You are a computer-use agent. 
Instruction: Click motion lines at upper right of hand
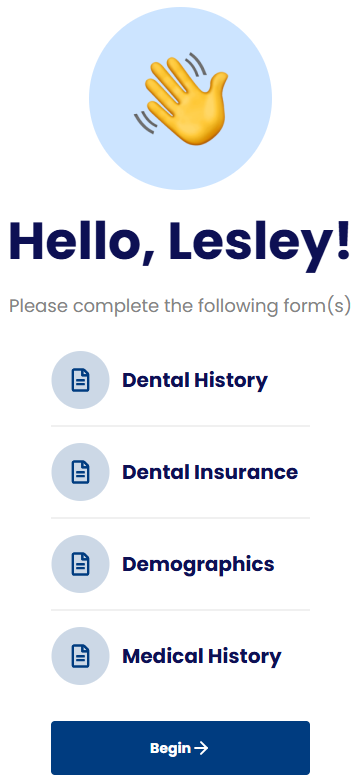(x=196, y=65)
